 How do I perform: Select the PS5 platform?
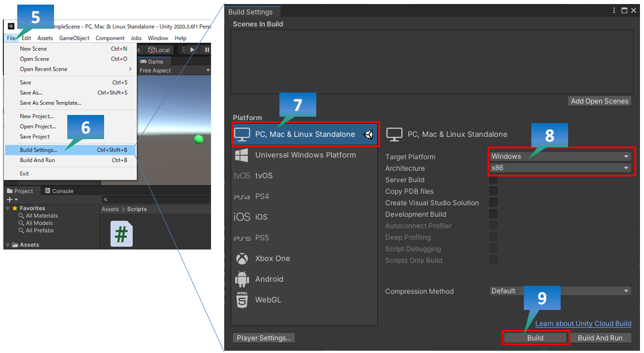tap(304, 238)
